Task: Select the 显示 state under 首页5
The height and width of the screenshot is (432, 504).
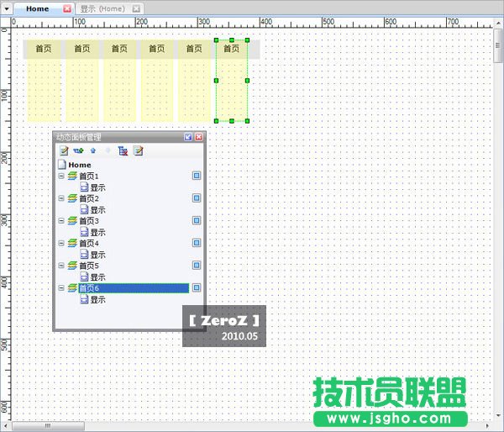Action: (97, 277)
